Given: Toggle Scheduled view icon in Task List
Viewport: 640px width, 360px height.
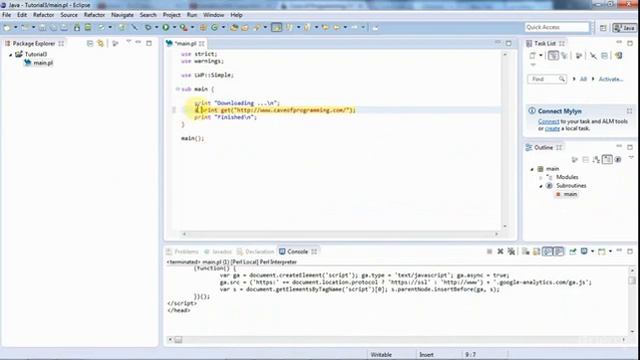Looking at the screenshot, I should 564,56.
